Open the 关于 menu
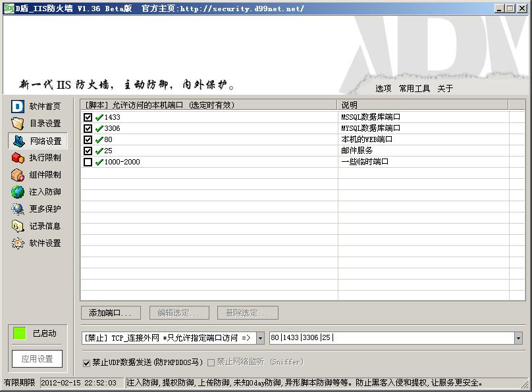The height and width of the screenshot is (392, 532). 445,88
